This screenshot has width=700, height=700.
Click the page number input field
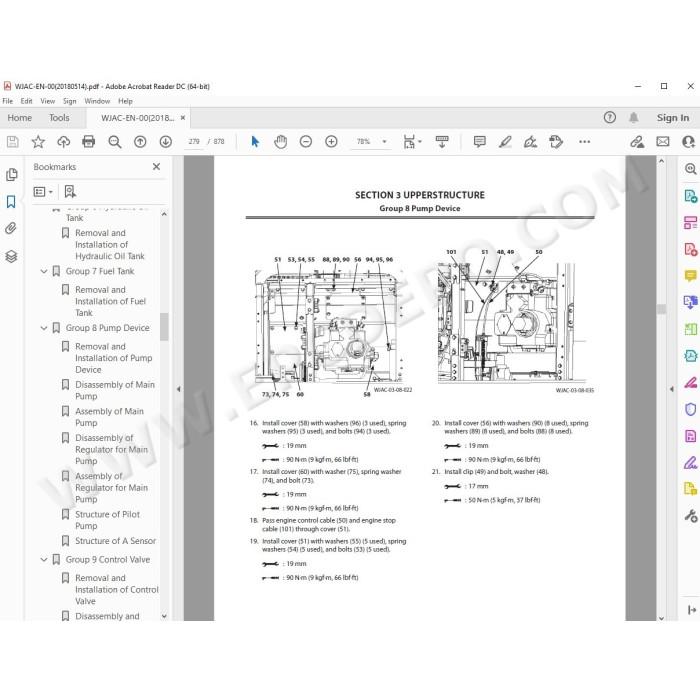click(x=194, y=142)
